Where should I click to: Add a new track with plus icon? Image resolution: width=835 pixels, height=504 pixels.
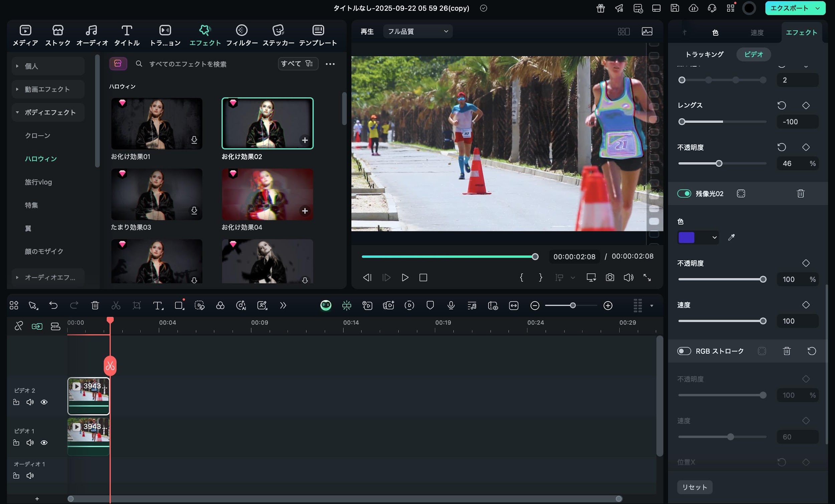click(x=37, y=499)
